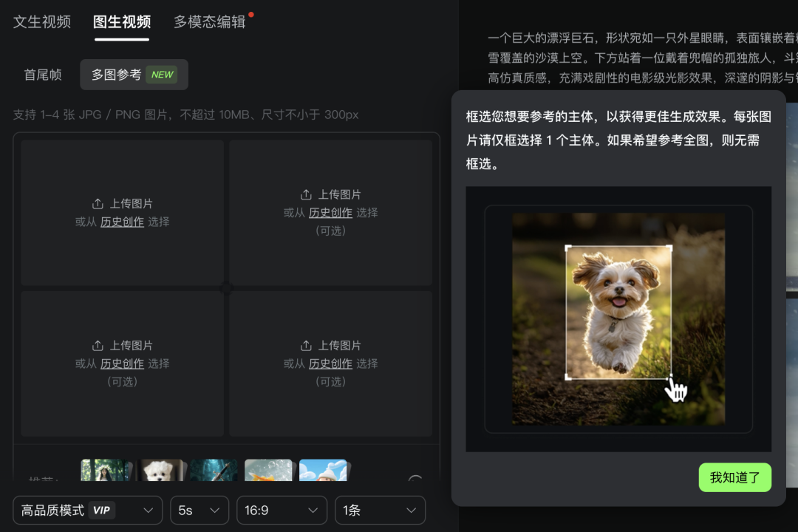Click the upload icon in the third image slot
Image resolution: width=798 pixels, height=532 pixels.
[x=97, y=345]
